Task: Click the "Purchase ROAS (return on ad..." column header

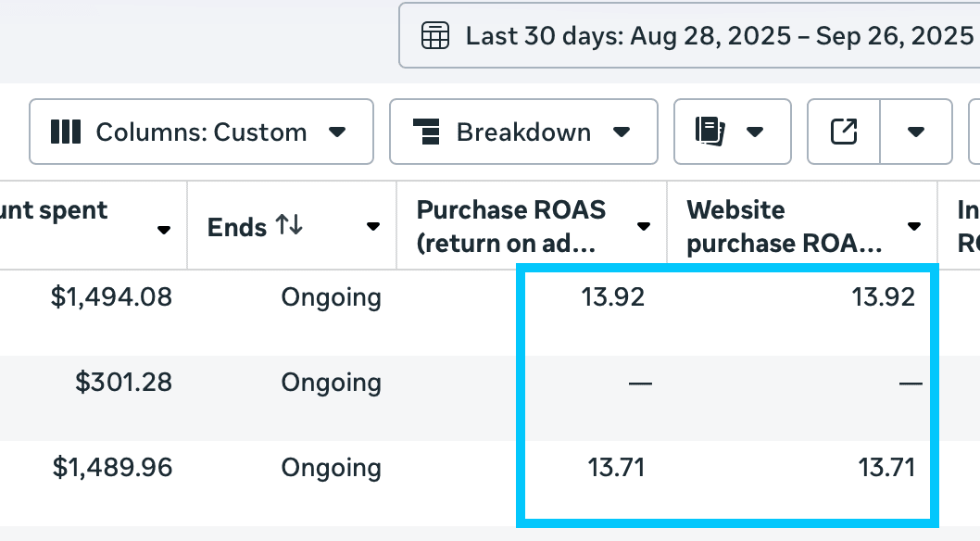Action: pos(511,226)
